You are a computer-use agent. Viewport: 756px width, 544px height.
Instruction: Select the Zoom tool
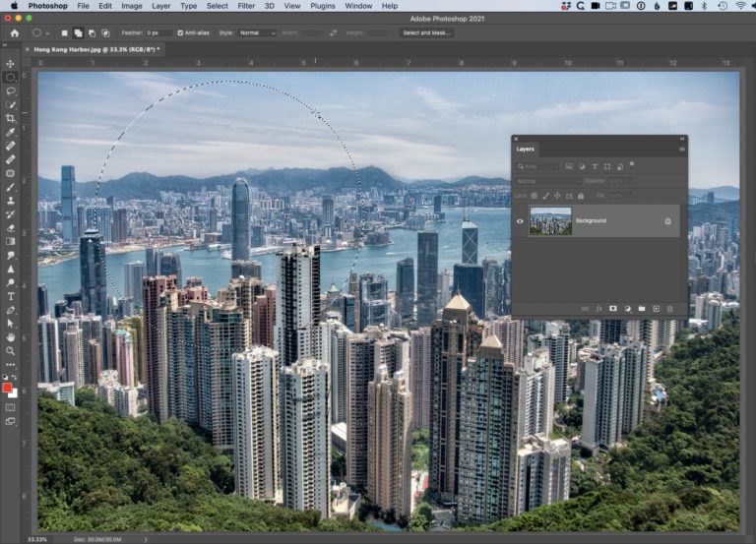(x=10, y=351)
